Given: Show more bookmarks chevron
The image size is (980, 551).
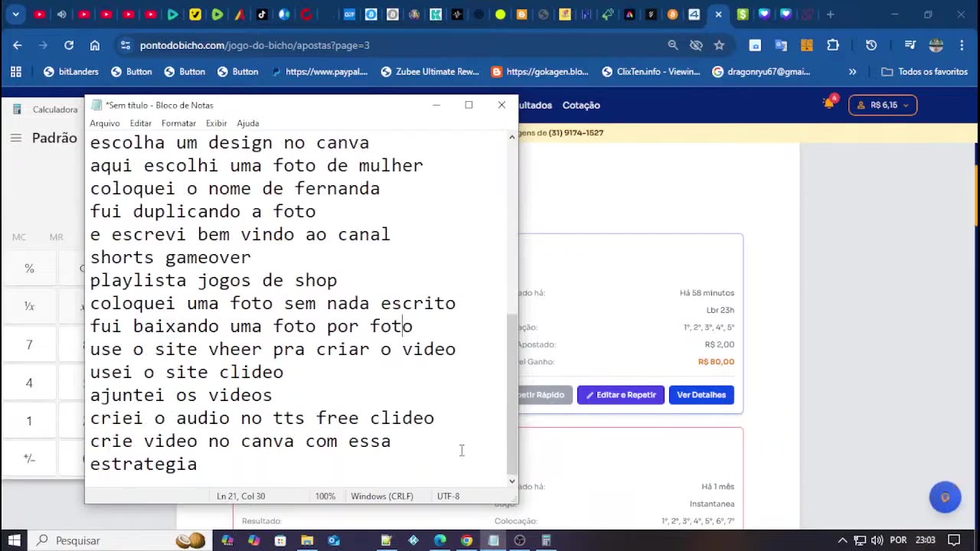Looking at the screenshot, I should 852,71.
